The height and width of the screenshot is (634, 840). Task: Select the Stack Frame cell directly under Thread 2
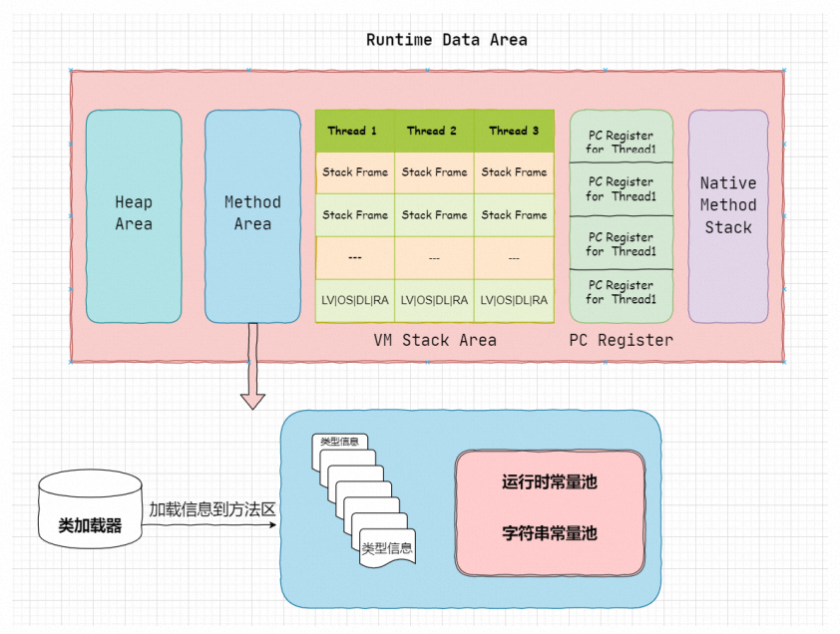[434, 172]
